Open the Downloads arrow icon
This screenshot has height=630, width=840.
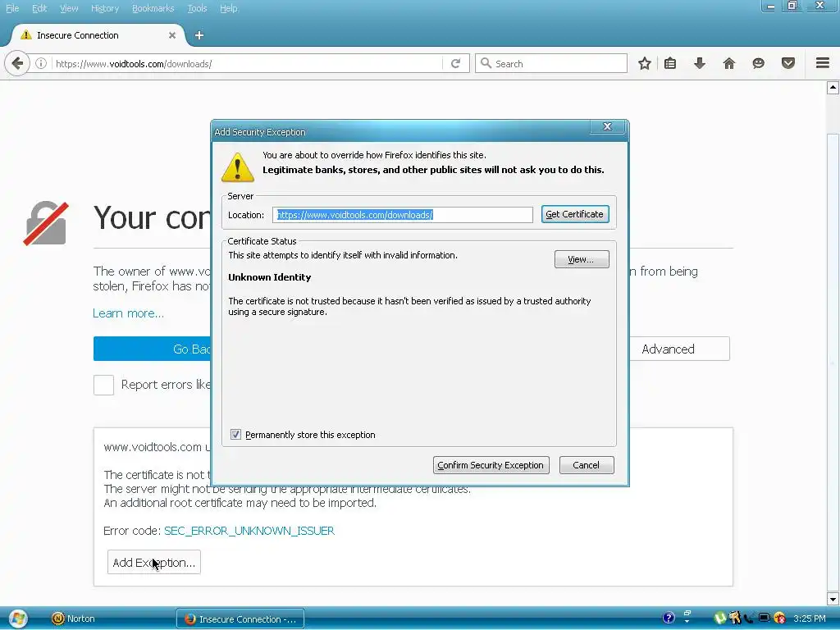(699, 64)
